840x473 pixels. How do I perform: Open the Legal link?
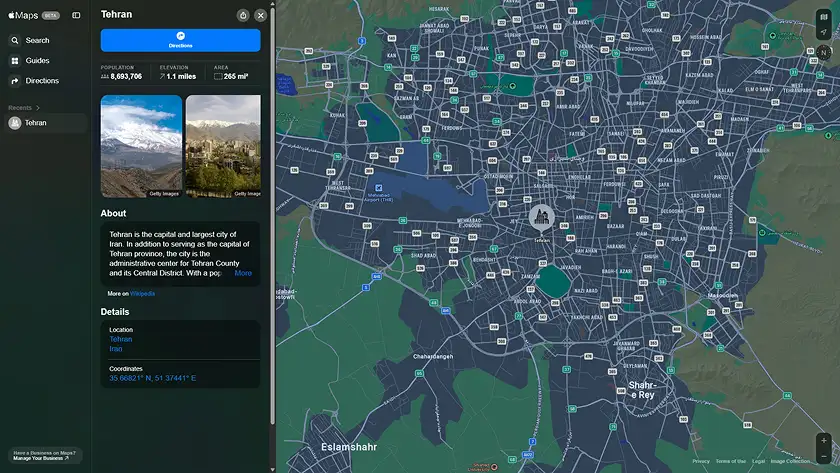point(759,461)
